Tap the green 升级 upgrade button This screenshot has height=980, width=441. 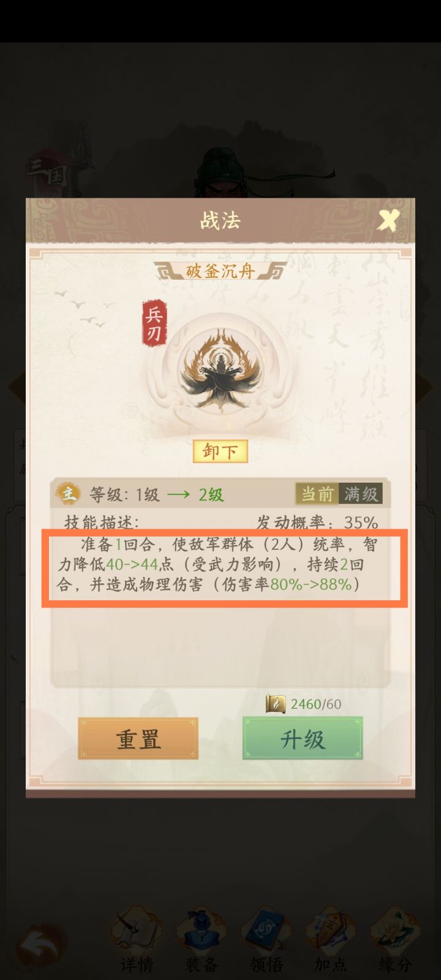coord(303,739)
